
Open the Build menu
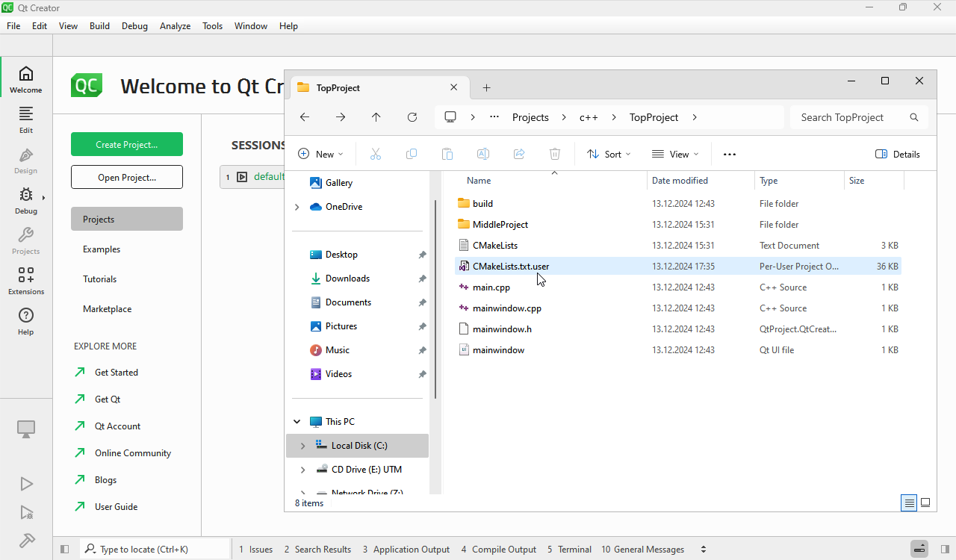(x=99, y=25)
